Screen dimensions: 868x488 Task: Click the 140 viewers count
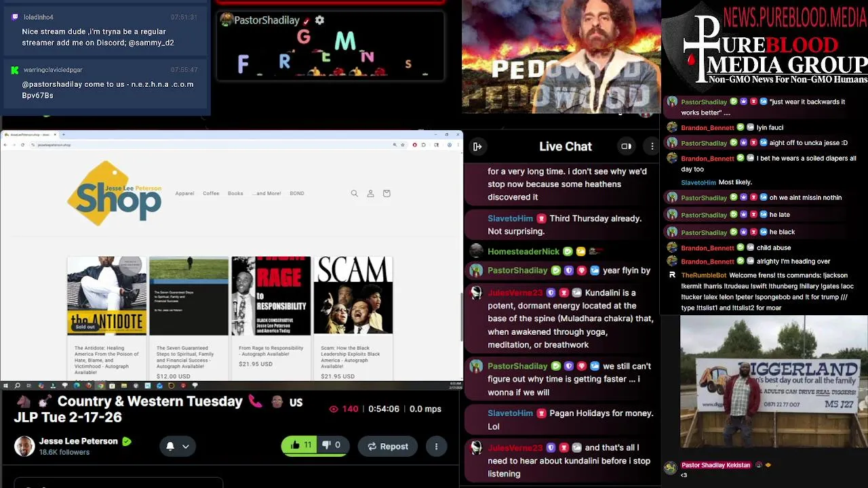coord(350,409)
